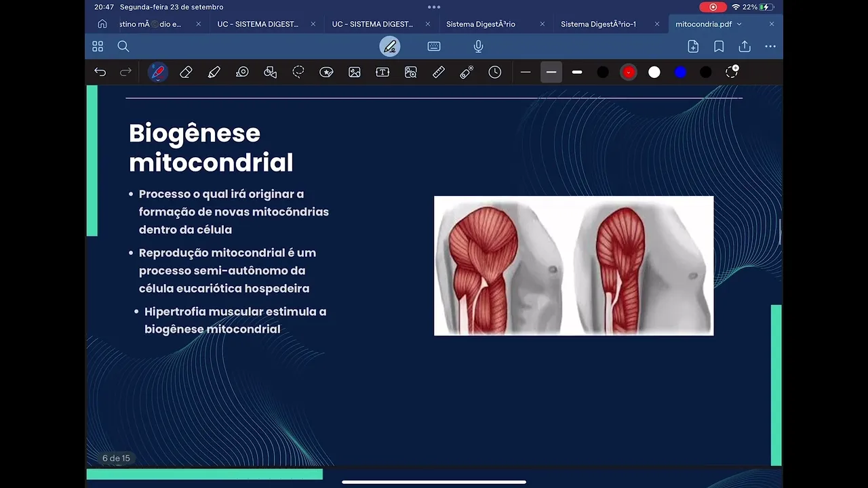Add a new page icon
Viewport: 868px width, 488px height.
coord(693,47)
